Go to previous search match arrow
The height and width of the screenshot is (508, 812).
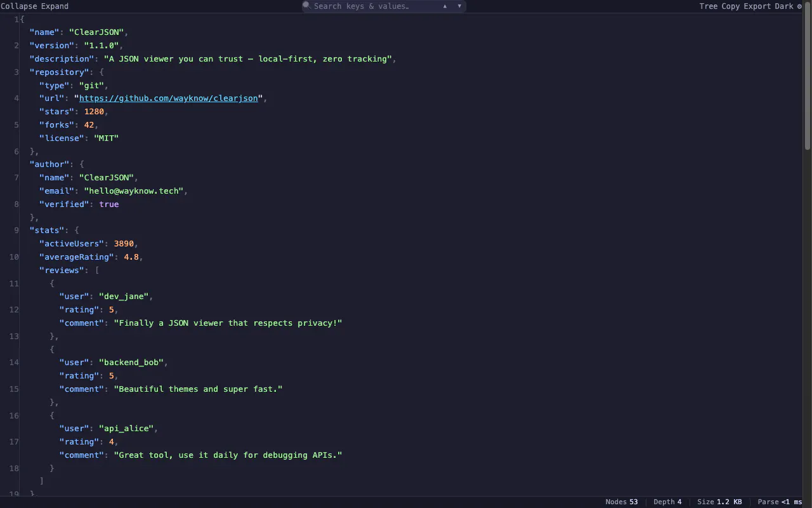(x=445, y=6)
